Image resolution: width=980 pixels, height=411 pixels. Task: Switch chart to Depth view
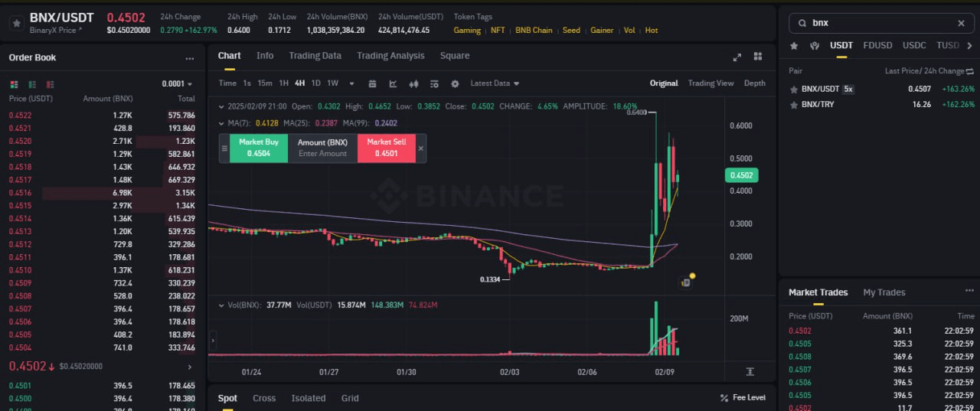754,83
